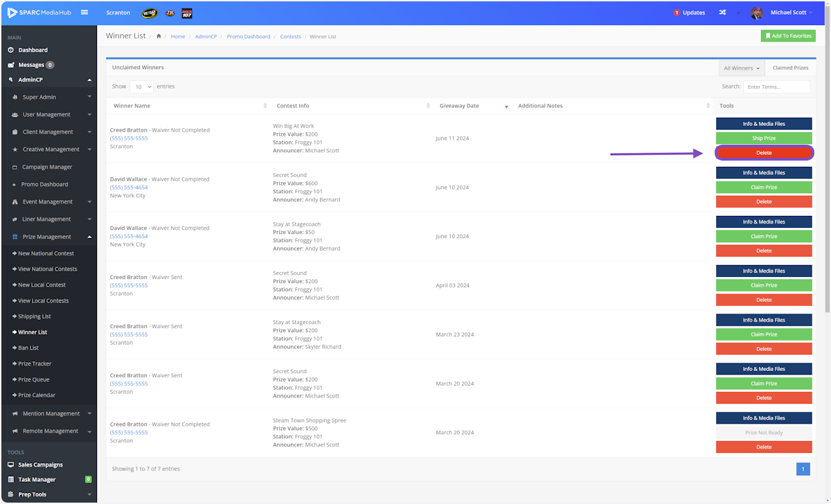Click the Sales Campaigns monitor icon
Screen dimensions: 831x504
[11, 465]
